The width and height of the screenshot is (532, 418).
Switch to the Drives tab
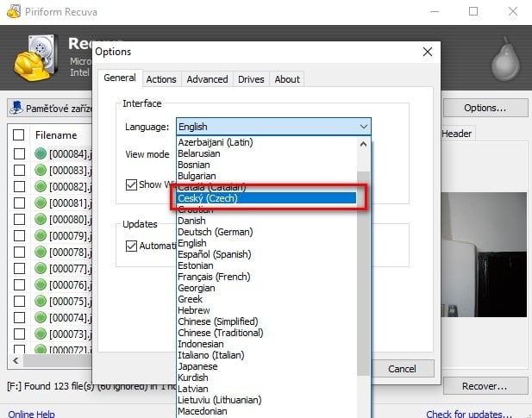tap(251, 79)
